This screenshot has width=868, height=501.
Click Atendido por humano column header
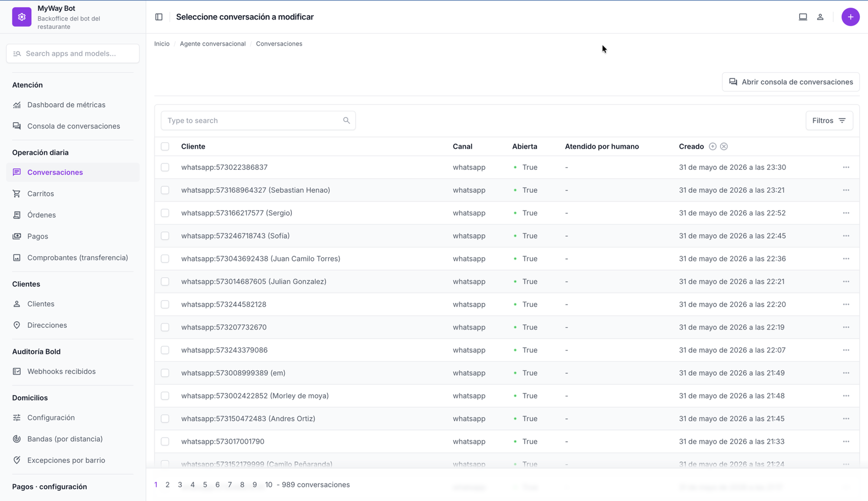click(x=602, y=147)
